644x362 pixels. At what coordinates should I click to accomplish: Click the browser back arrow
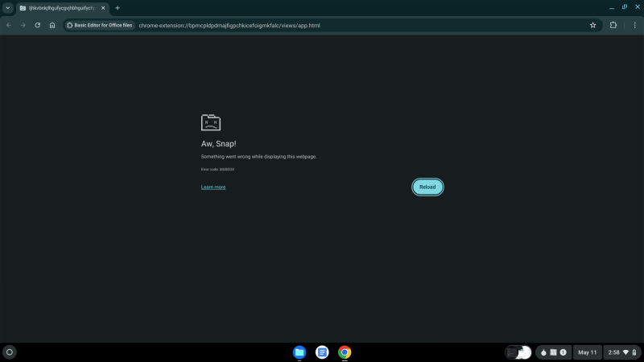[9, 25]
